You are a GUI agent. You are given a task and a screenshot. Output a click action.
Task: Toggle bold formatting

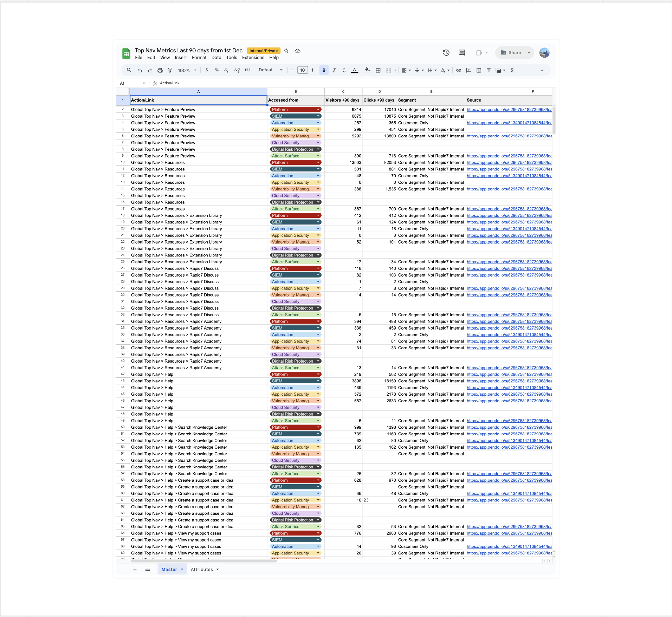point(324,70)
